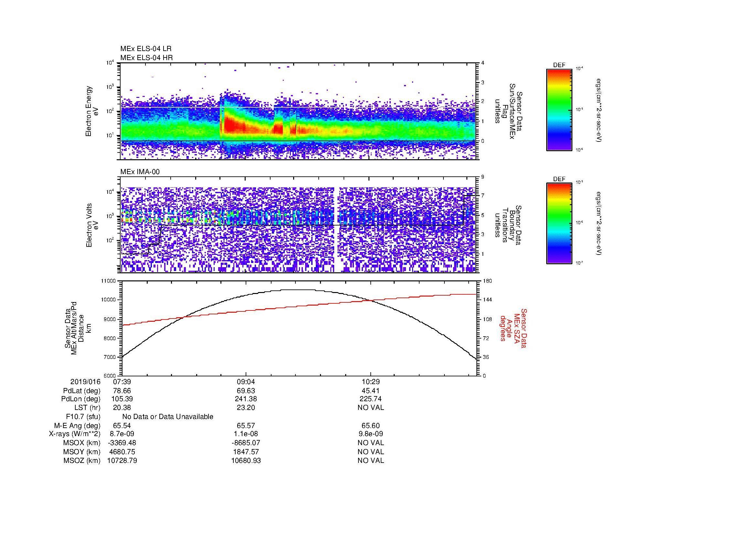
Task: Click the 'Electron Energy eV' axis label
Action: (92, 111)
